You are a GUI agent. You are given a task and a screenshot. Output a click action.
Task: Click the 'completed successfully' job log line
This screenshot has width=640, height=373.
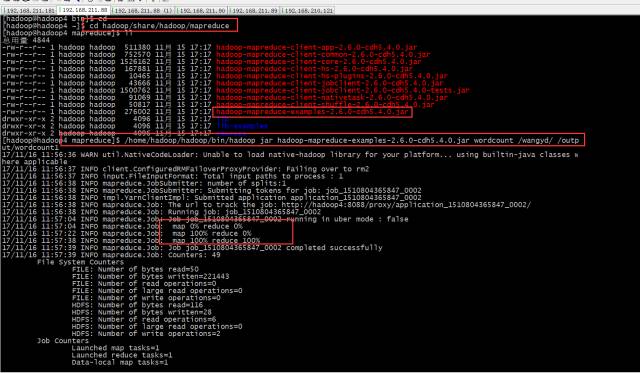(x=192, y=248)
